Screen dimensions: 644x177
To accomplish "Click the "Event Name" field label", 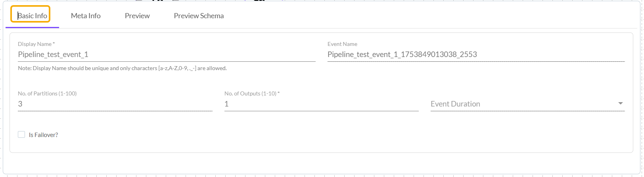I will pos(342,44).
